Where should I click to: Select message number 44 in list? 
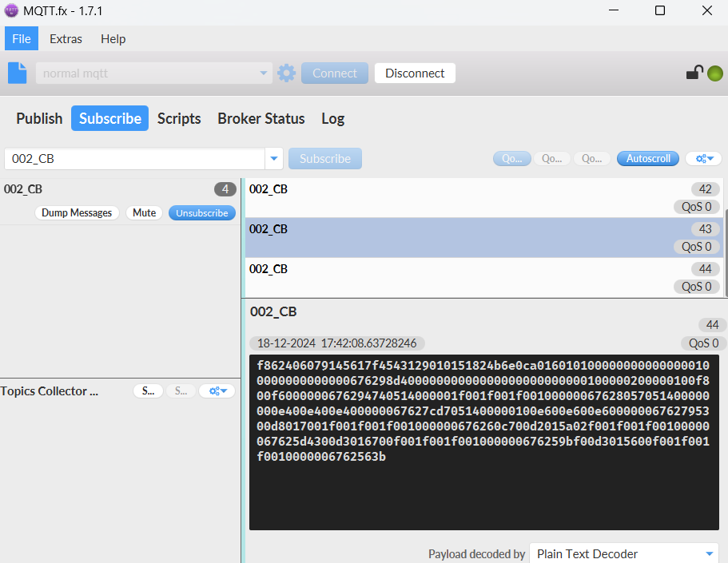tap(483, 278)
